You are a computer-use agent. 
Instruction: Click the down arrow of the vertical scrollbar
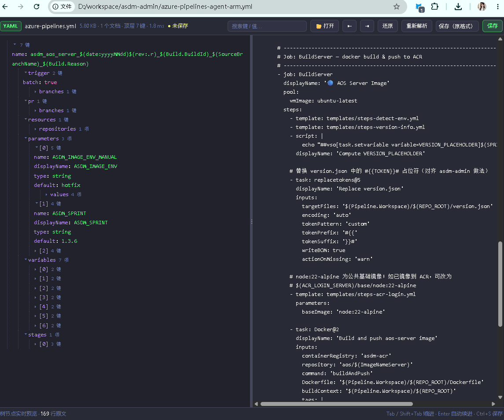coord(500,397)
